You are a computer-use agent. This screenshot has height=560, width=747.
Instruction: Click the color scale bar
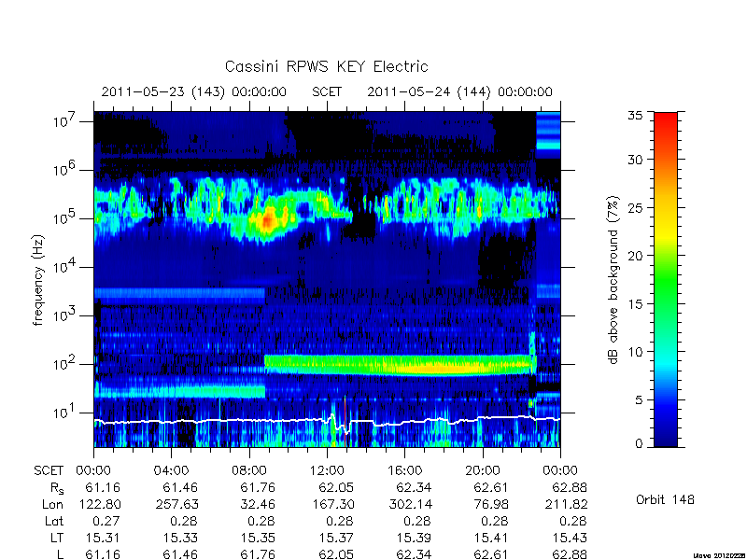point(666,279)
